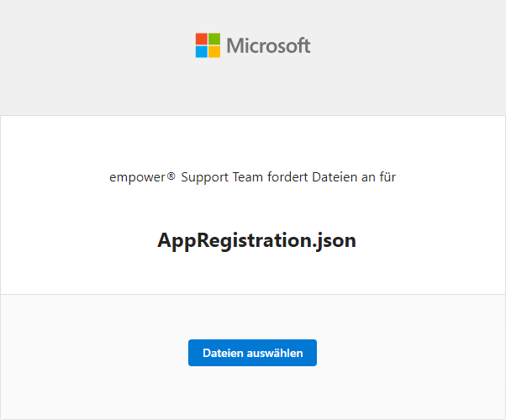
Task: Click the registered trademark symbol after empower
Action: 171,176
